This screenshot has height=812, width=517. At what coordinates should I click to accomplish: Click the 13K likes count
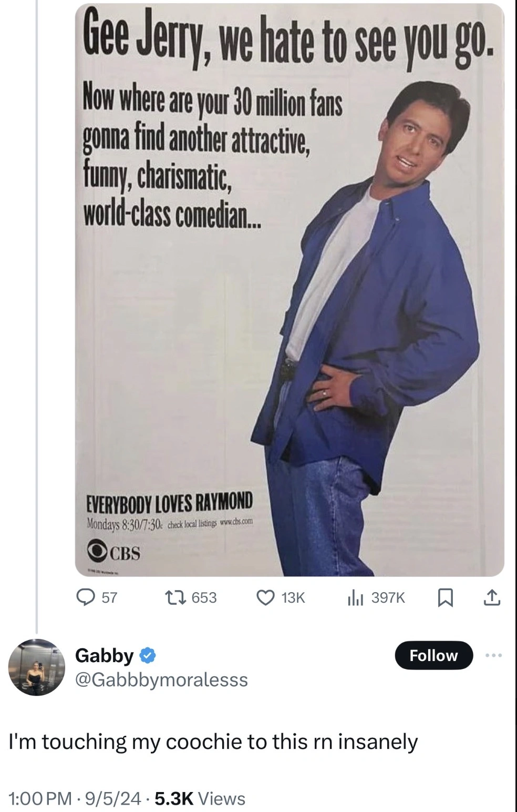tap(293, 597)
